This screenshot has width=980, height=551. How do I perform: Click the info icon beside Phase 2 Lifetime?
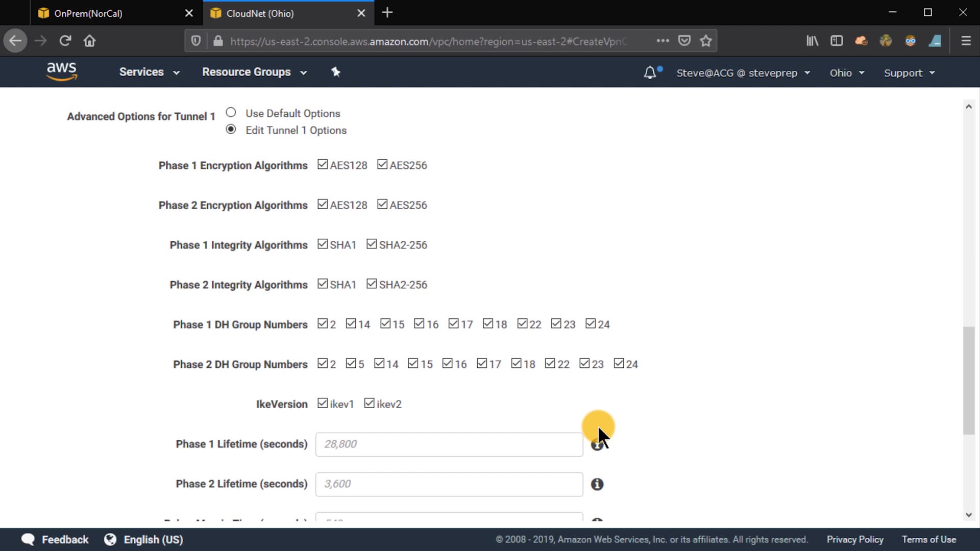tap(597, 484)
